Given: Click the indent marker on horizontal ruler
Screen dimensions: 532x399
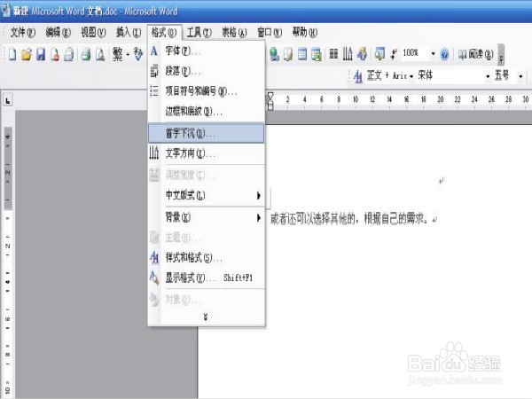Looking at the screenshot, I should [270, 101].
